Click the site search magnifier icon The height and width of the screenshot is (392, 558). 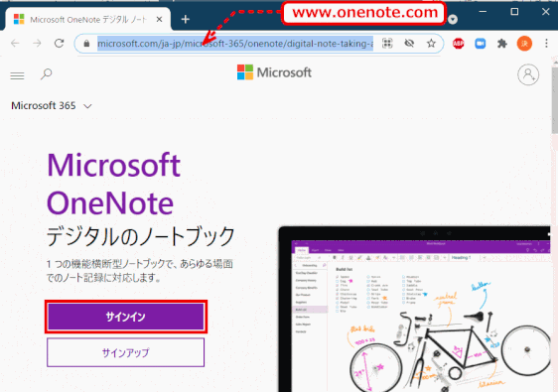click(x=47, y=74)
